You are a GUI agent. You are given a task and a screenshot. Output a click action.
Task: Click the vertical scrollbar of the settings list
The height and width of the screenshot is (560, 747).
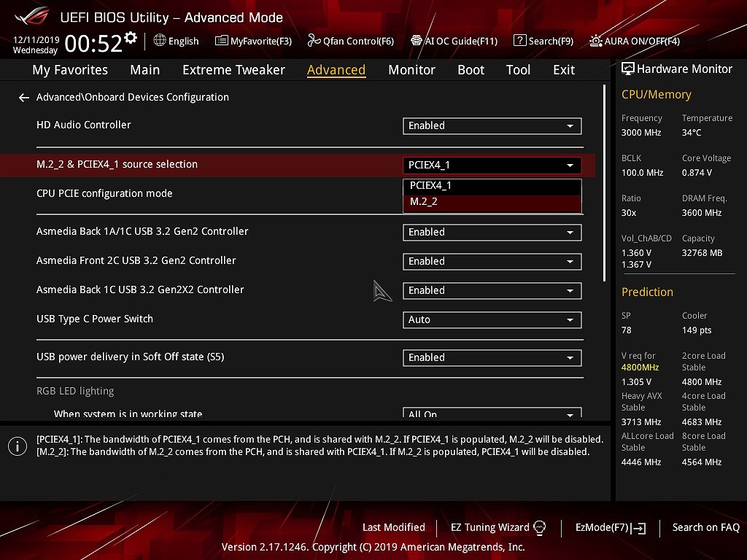604,182
